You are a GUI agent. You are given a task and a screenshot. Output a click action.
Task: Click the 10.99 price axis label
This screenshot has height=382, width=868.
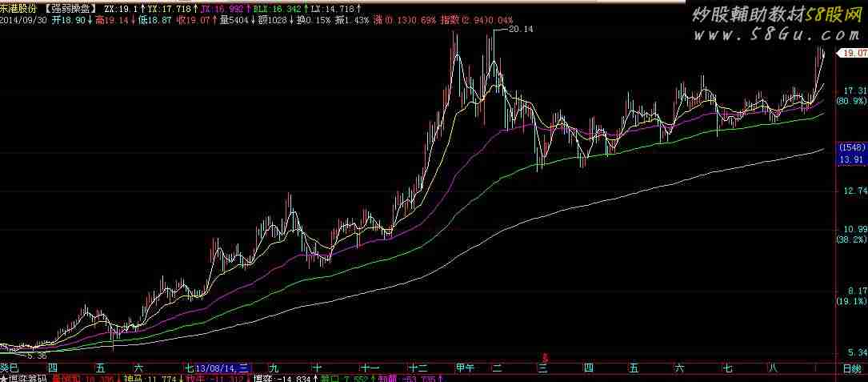[854, 229]
